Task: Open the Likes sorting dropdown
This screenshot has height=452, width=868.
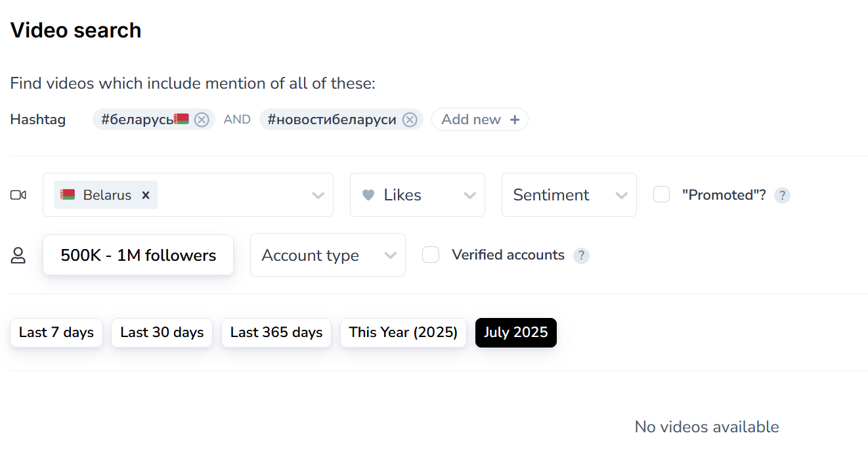Action: click(x=418, y=195)
